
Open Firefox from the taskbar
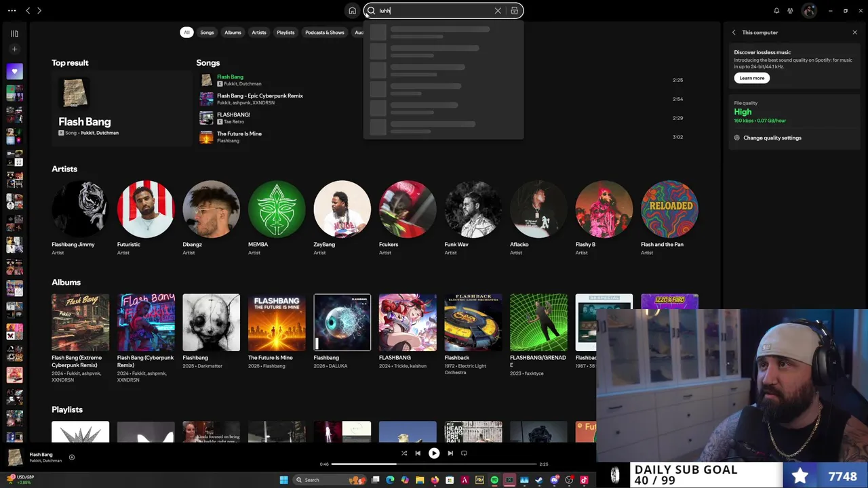[x=435, y=480]
